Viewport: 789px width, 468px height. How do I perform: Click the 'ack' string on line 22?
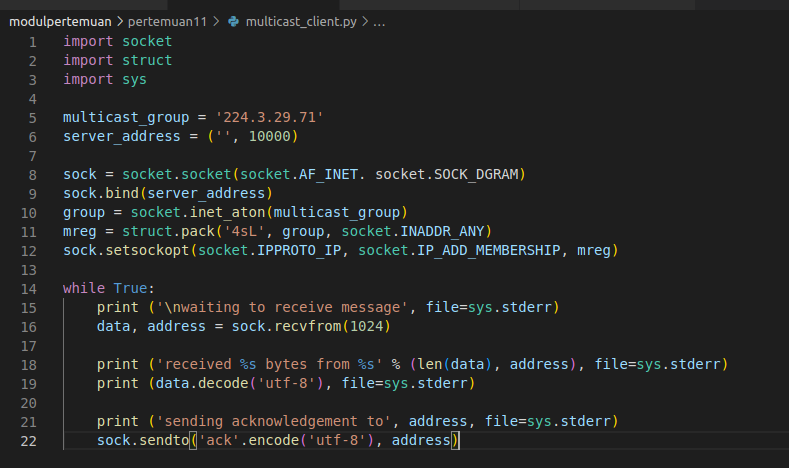219,440
